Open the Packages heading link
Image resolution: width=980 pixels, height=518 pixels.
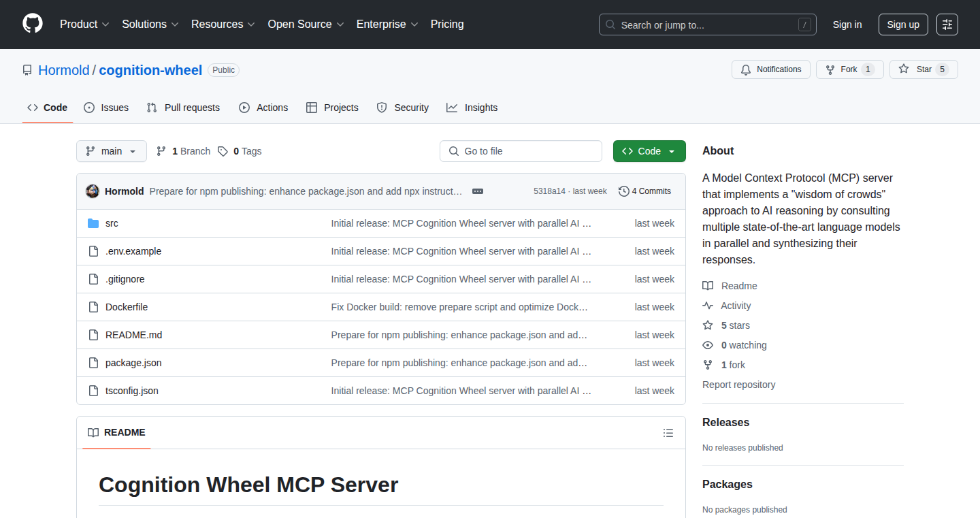pyautogui.click(x=728, y=484)
